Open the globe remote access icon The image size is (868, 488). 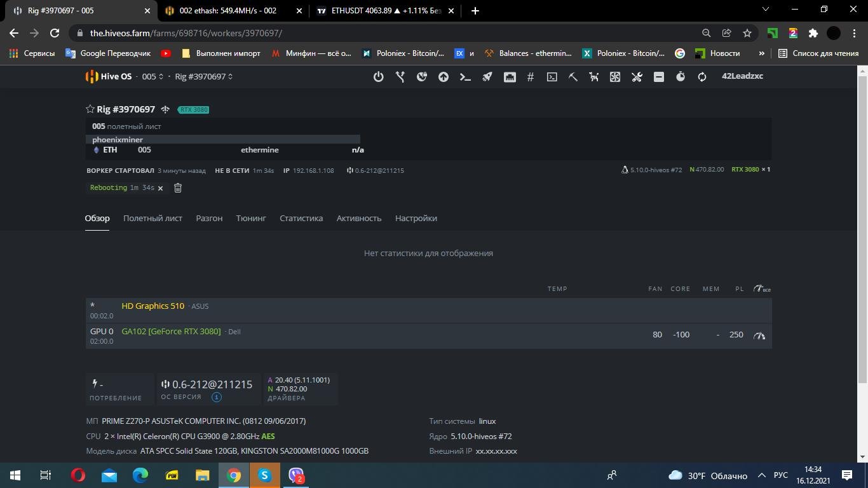(x=422, y=76)
